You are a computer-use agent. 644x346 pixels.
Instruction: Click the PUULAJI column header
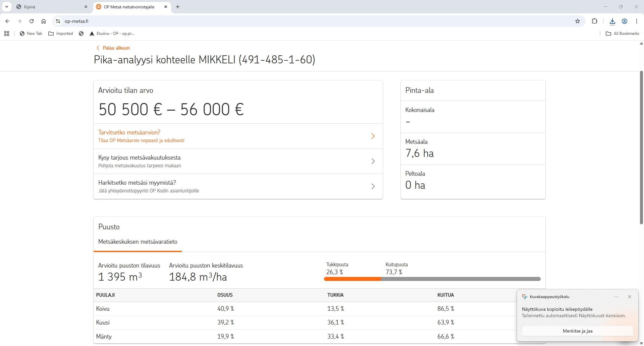click(x=105, y=295)
